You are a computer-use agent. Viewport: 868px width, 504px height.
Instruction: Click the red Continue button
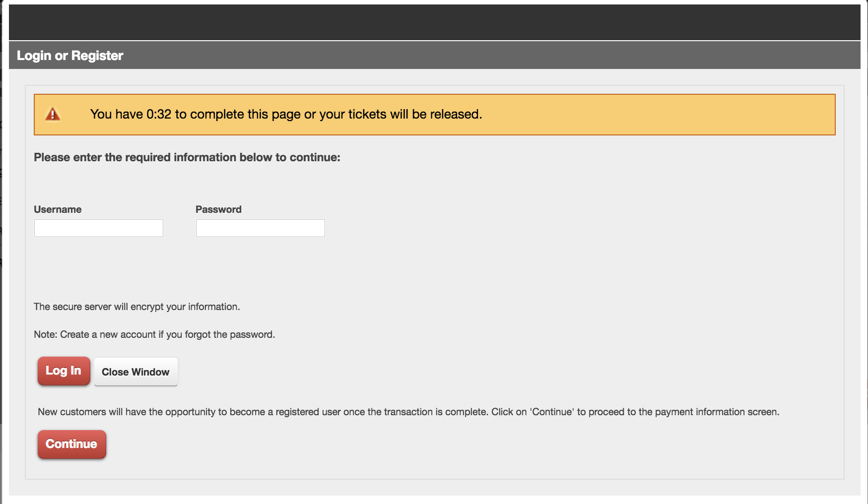click(x=71, y=444)
